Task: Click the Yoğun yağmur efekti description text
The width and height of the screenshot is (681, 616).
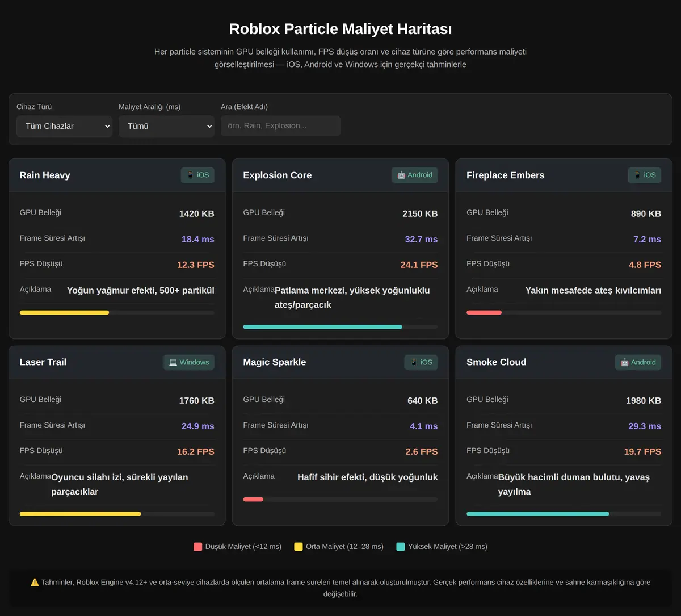Action: (x=141, y=290)
